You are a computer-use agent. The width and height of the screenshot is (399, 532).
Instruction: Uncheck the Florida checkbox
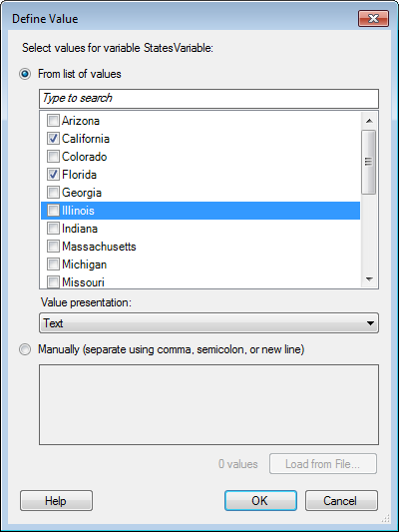pos(53,175)
